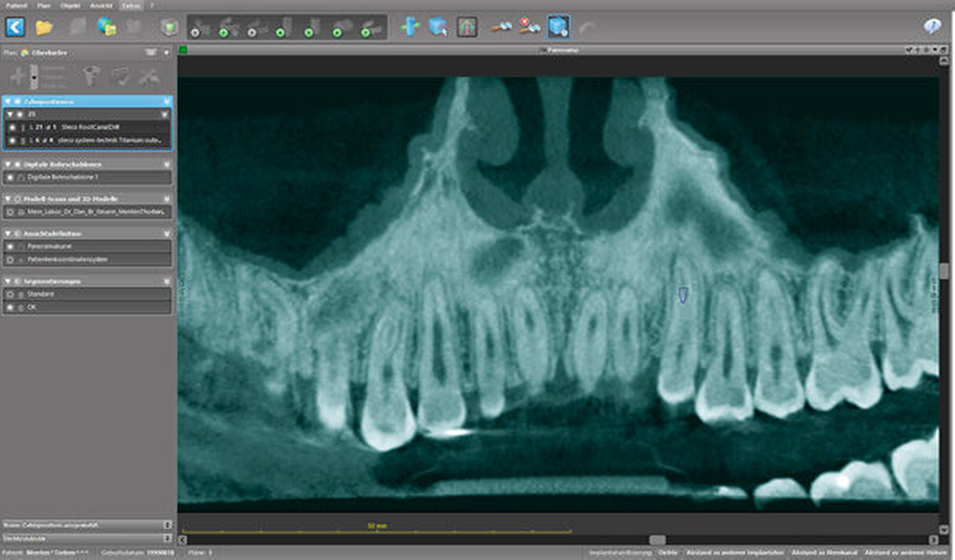Click the dental arch panorama curve icon
Viewport: 955px width, 560px height.
point(467,27)
